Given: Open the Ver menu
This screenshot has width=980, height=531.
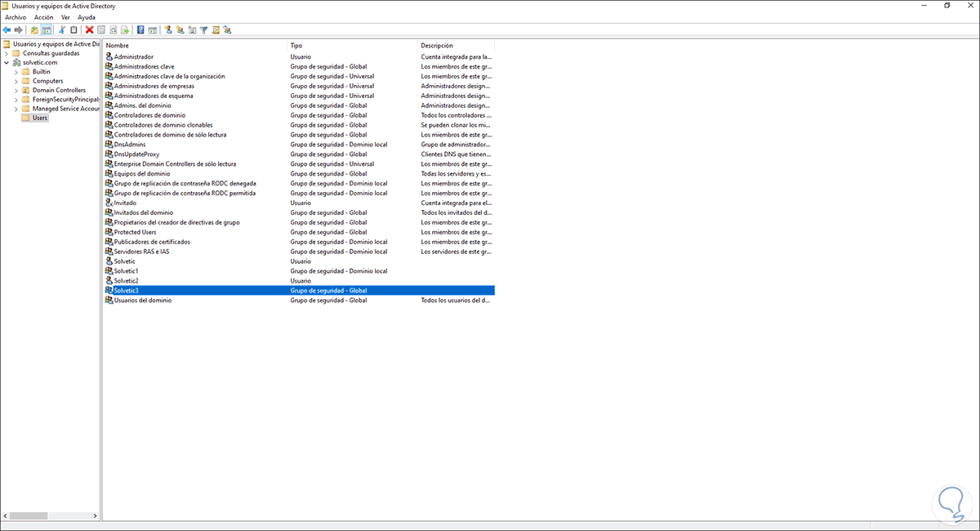Looking at the screenshot, I should [x=65, y=17].
